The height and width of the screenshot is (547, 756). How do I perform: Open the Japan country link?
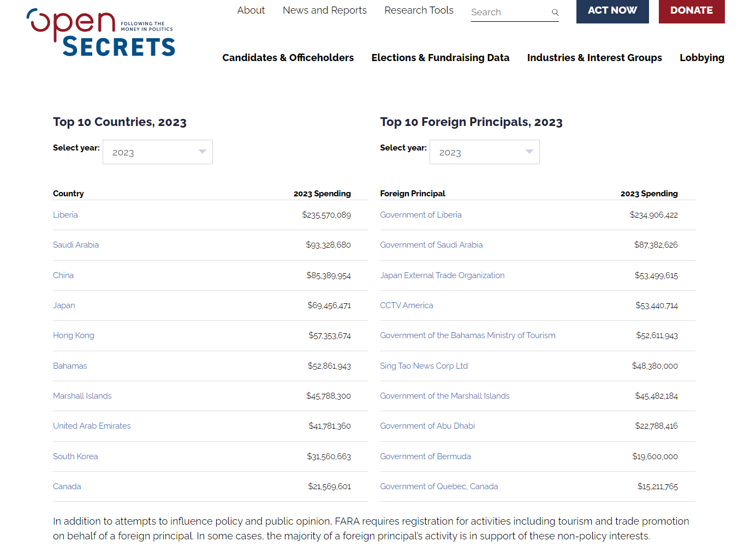(x=64, y=305)
